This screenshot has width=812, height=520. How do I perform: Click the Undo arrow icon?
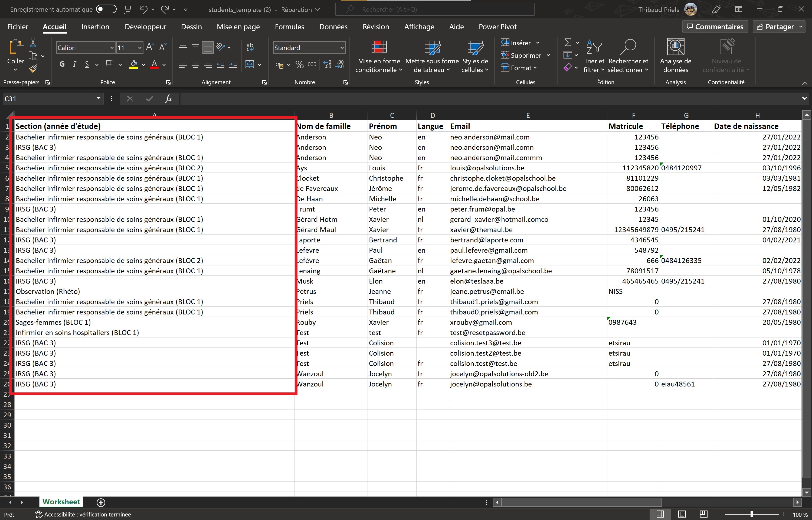[x=143, y=9]
